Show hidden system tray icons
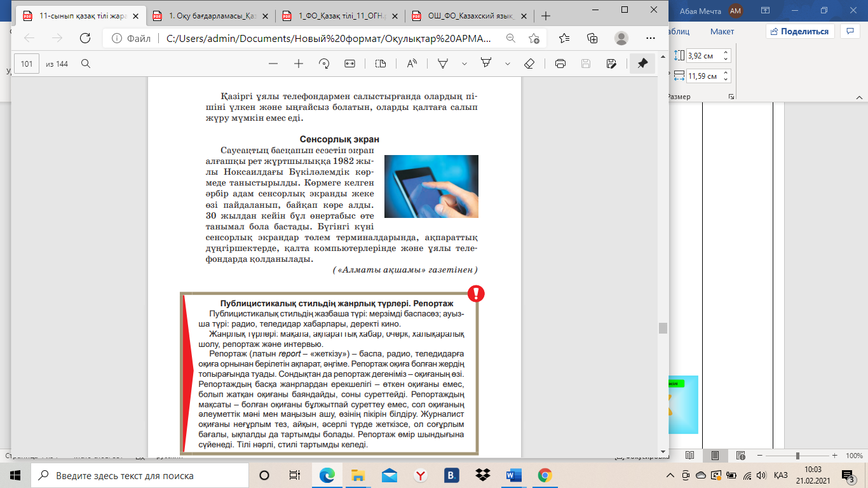 click(x=672, y=475)
